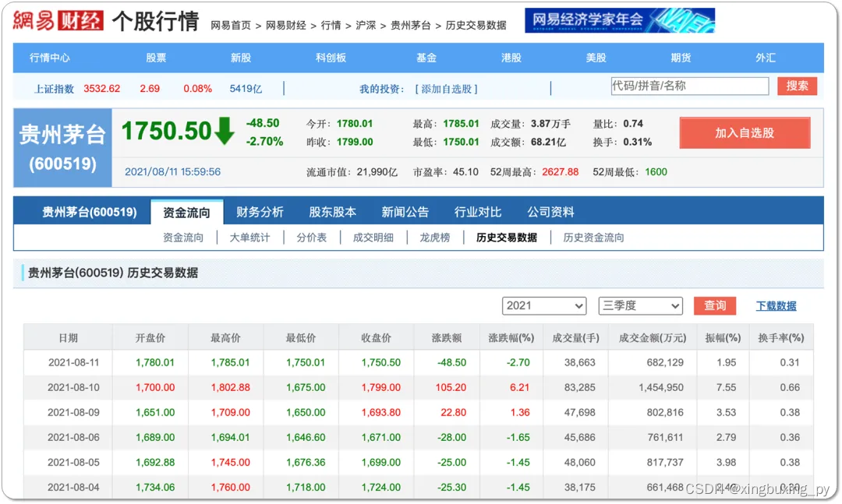Open 行情中心 in the navigation bar
842x504 pixels.
[49, 58]
